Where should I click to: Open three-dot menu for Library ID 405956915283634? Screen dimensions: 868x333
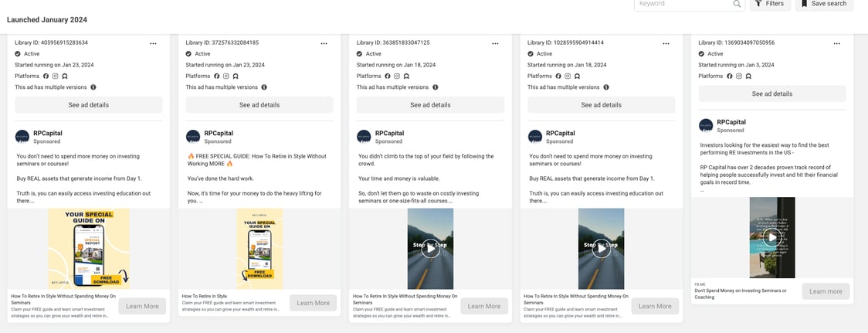click(x=154, y=43)
